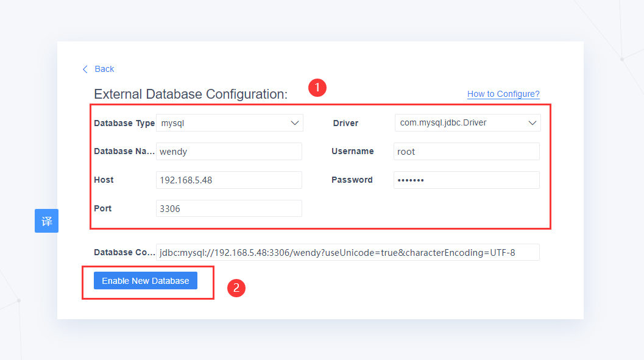Click the Host field showing 192.168.5.48
Viewport: 644px width, 360px height.
(x=228, y=180)
